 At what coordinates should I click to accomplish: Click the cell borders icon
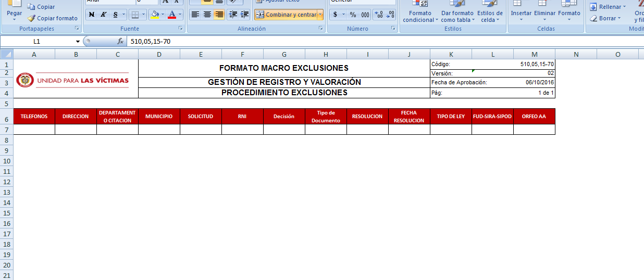point(135,15)
